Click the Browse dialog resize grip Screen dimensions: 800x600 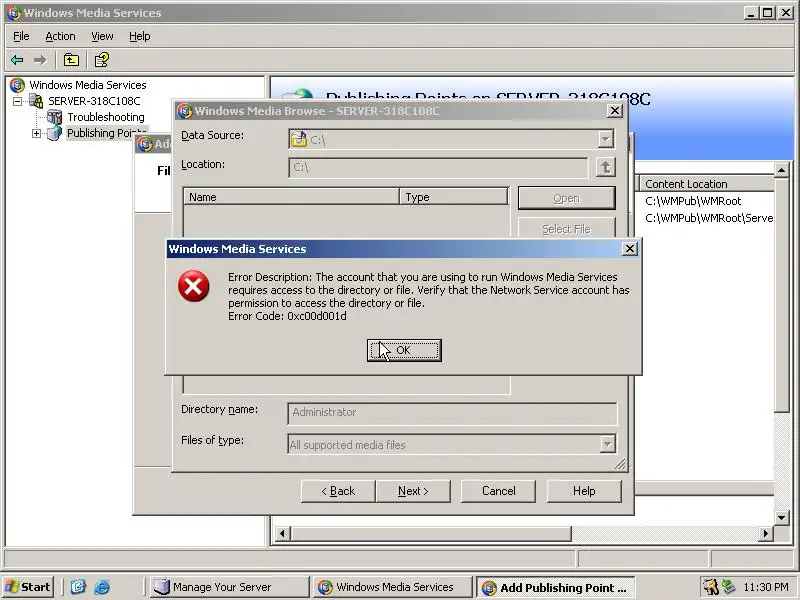point(620,464)
